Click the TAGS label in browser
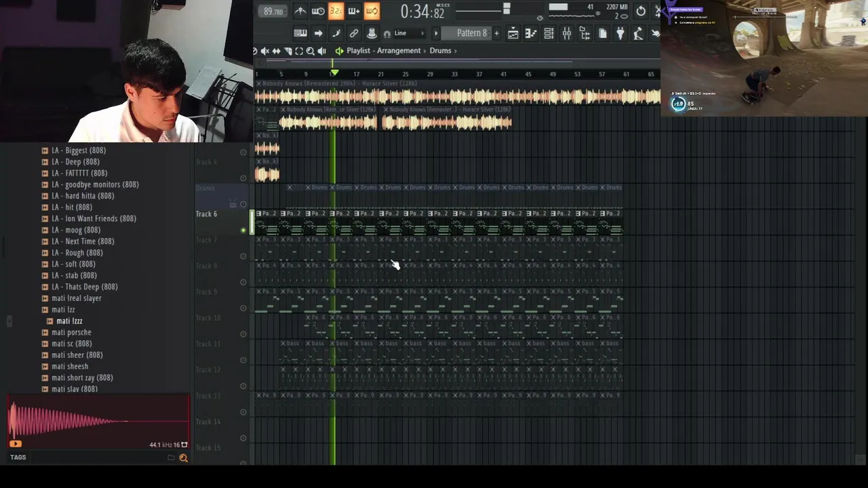This screenshot has height=488, width=868. [18, 457]
